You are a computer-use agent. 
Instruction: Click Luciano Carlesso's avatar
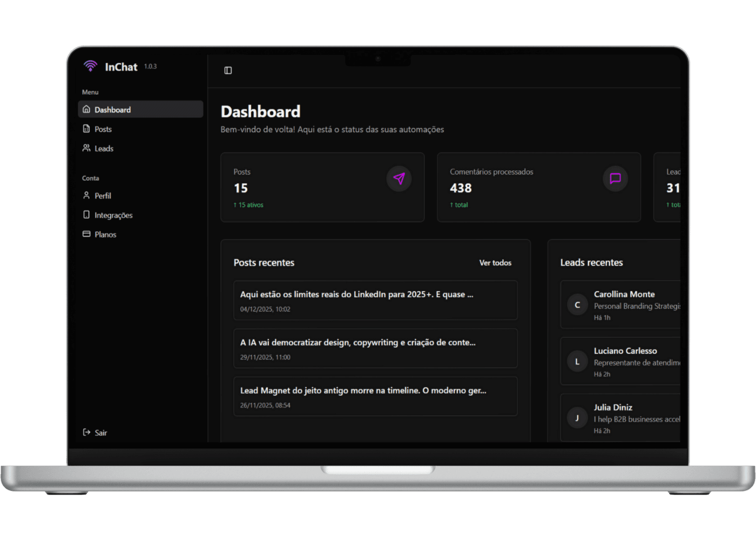(577, 361)
